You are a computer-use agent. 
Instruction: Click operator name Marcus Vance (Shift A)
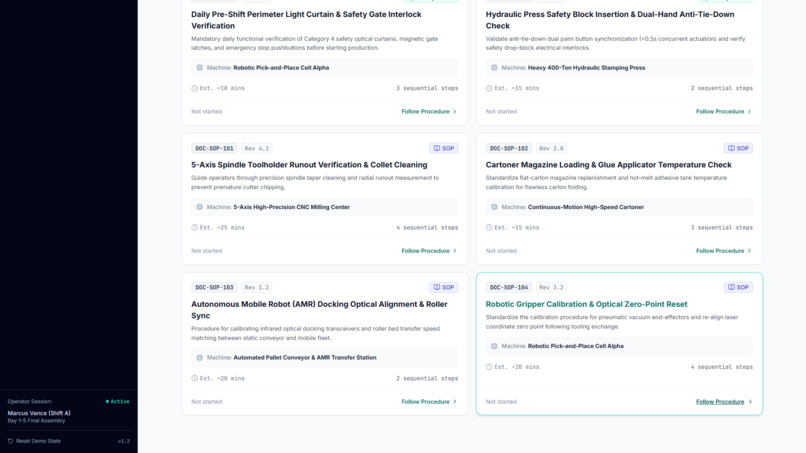pyautogui.click(x=39, y=413)
